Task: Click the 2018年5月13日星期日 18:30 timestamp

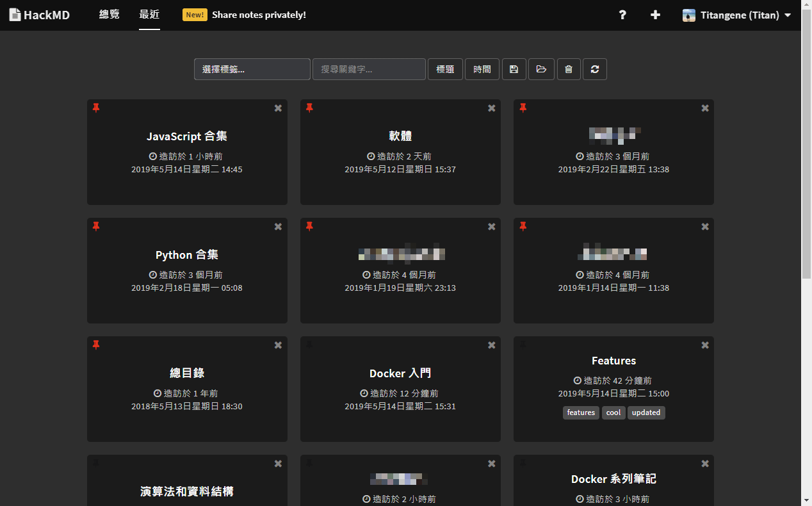Action: click(187, 407)
